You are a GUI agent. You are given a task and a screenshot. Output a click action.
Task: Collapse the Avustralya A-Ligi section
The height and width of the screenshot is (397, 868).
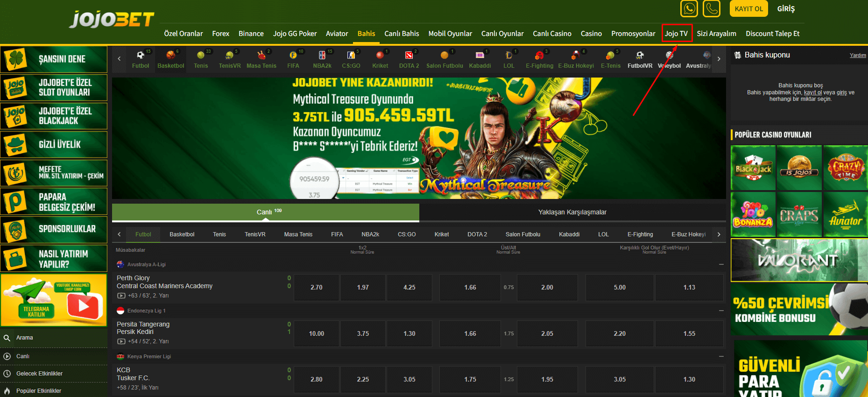(x=721, y=264)
